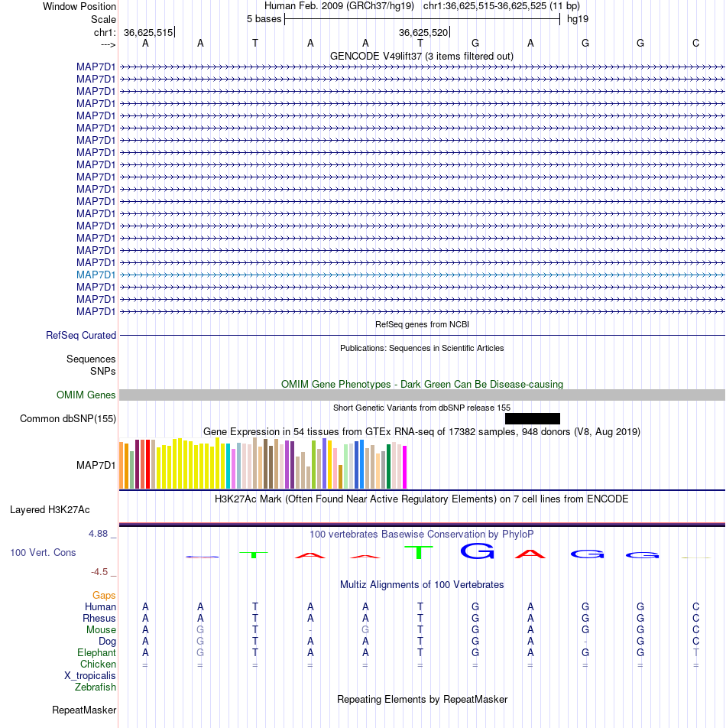Click the -4.5 lower conservation score value
The image size is (726, 728).
99,572
